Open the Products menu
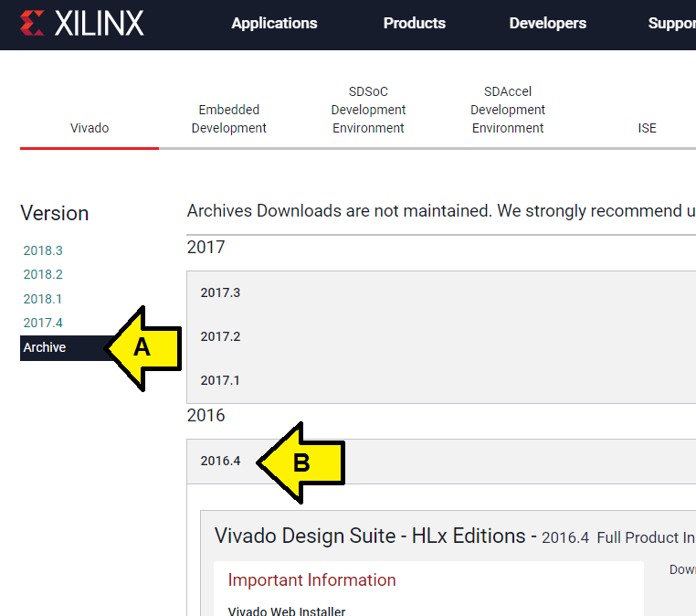Image resolution: width=696 pixels, height=616 pixels. 414,23
